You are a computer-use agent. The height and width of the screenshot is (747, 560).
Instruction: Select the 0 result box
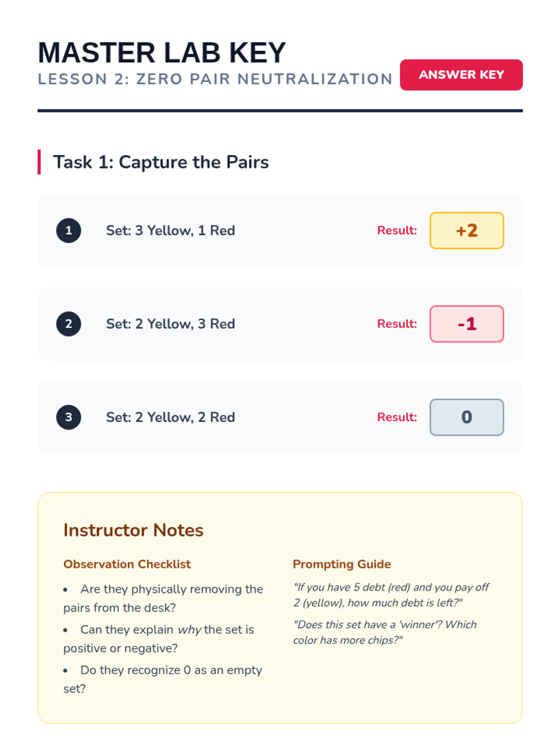[x=467, y=417]
